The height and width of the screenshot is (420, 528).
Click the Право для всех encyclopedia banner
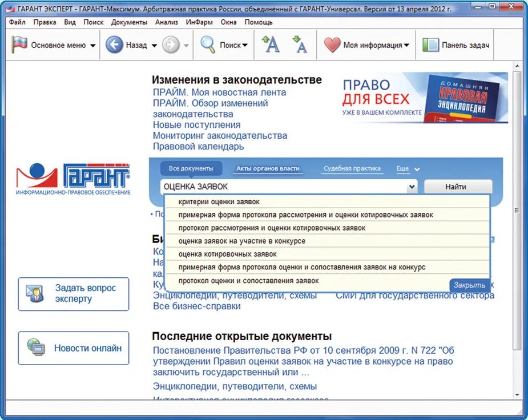[x=424, y=98]
